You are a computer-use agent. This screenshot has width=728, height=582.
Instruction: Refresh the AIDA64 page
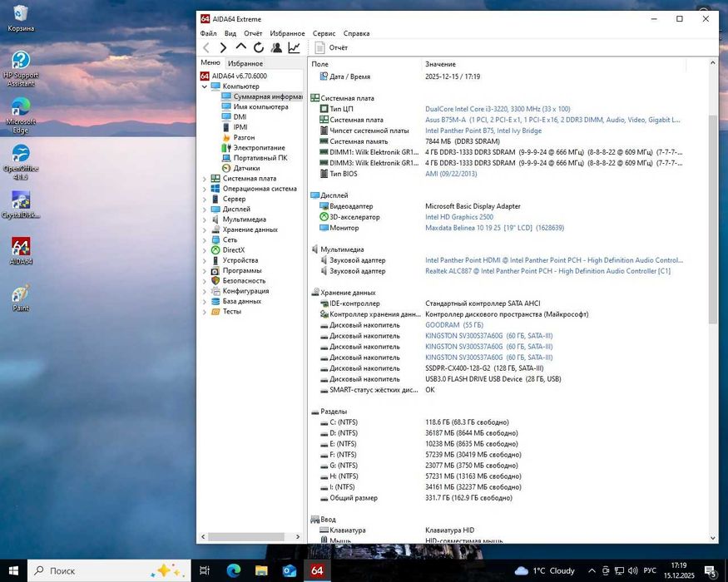click(259, 47)
